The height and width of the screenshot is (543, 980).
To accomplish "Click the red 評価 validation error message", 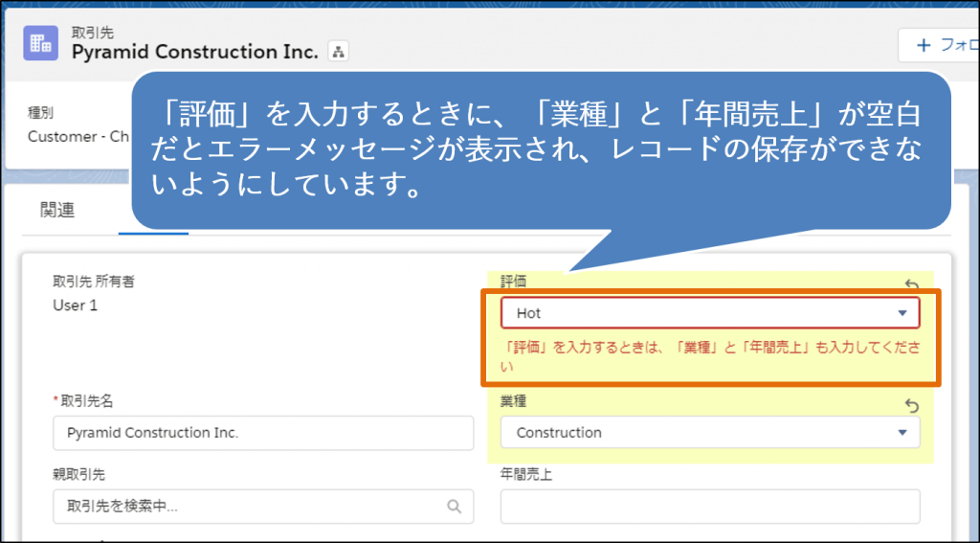I will click(x=711, y=357).
